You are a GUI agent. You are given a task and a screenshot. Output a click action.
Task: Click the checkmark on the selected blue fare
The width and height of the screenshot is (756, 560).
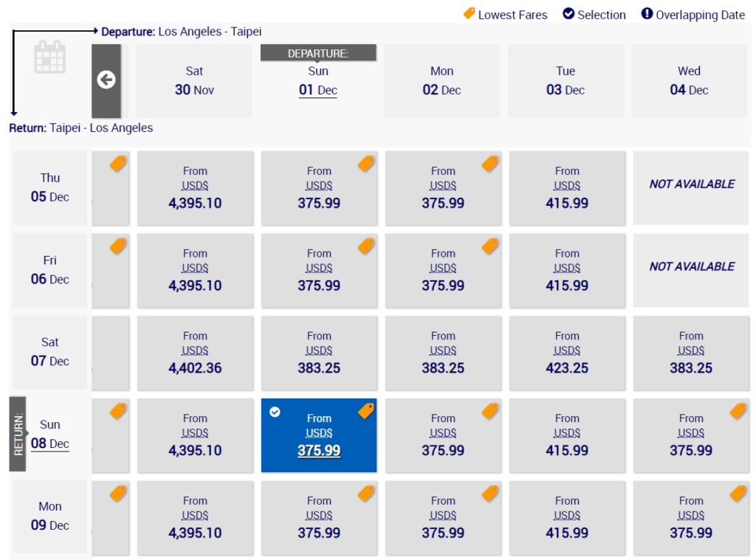[x=275, y=412]
